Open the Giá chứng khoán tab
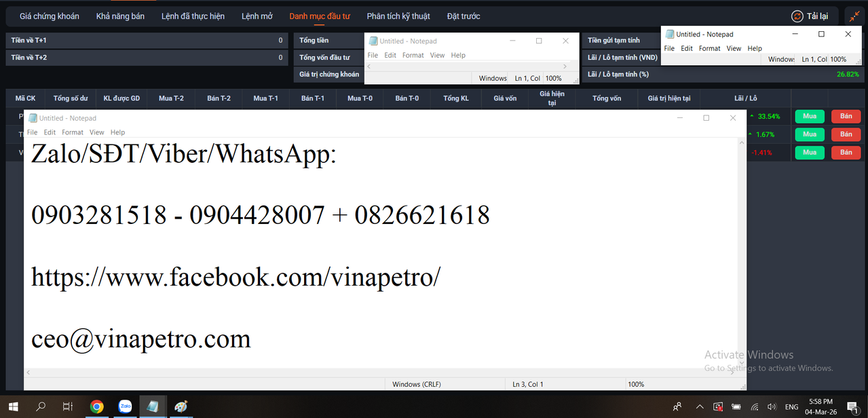Image resolution: width=868 pixels, height=418 pixels. click(x=50, y=16)
